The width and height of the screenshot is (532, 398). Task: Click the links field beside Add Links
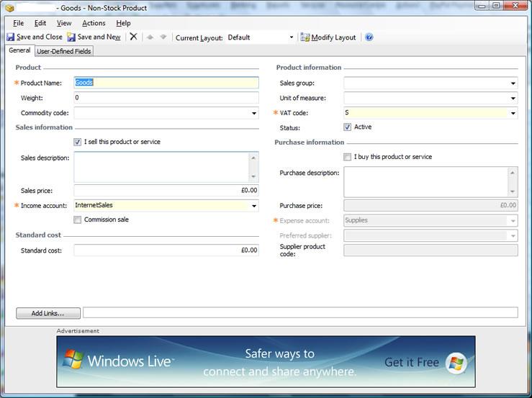300,312
